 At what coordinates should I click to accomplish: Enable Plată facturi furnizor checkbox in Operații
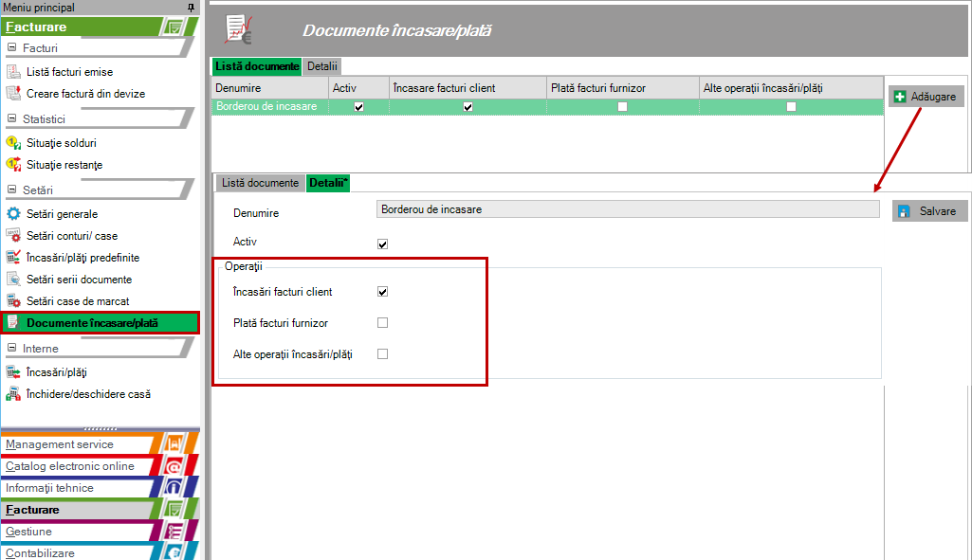pos(383,323)
